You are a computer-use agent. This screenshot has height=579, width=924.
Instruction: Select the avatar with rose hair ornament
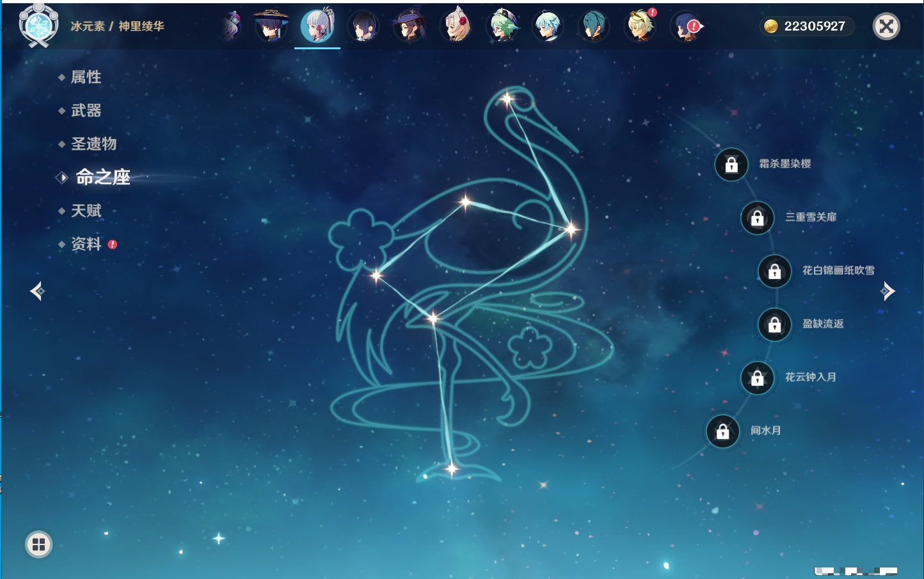coord(456,26)
